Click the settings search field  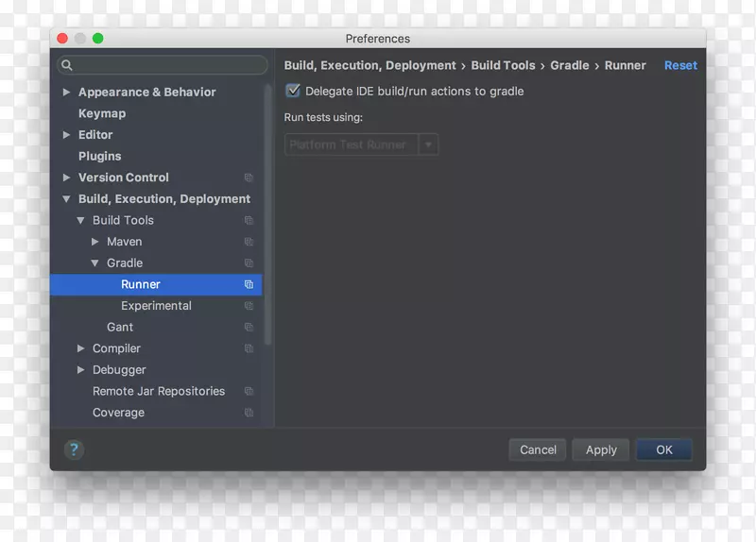coord(162,65)
